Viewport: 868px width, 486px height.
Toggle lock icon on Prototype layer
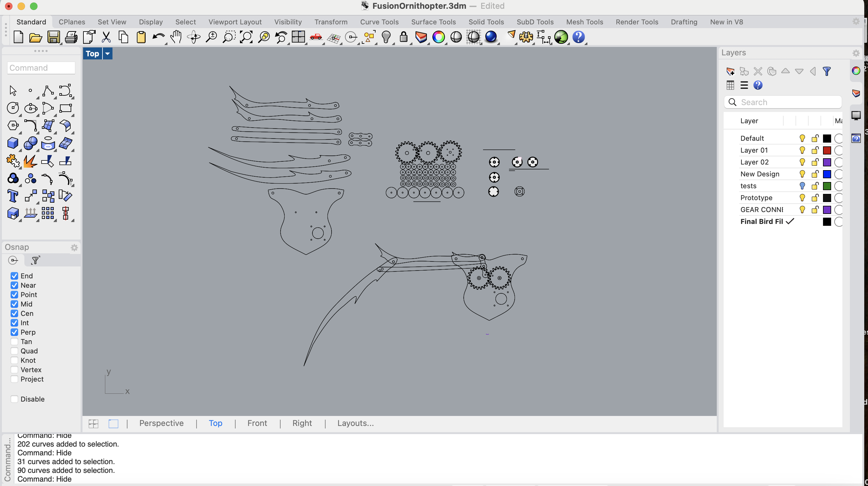point(815,198)
